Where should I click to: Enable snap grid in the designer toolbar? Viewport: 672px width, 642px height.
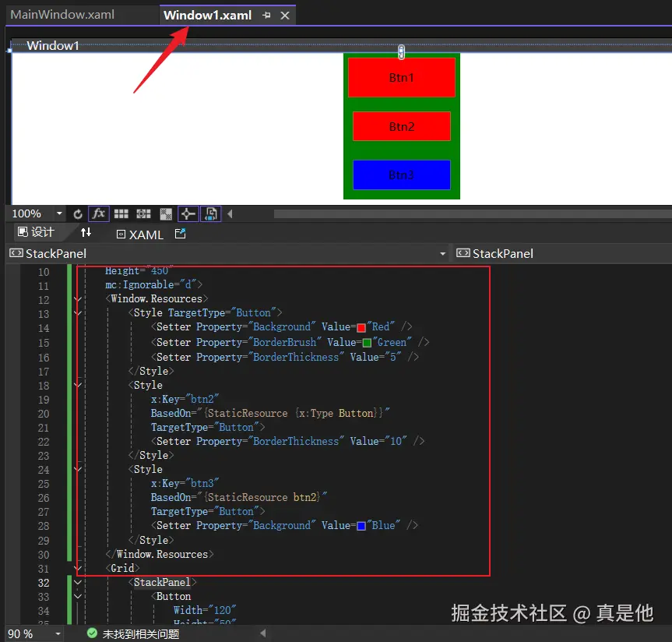click(x=143, y=213)
